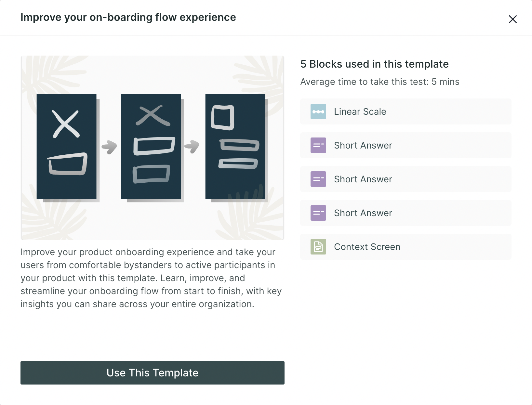Click the third dark card in illustration
532x405 pixels.
coord(235,147)
